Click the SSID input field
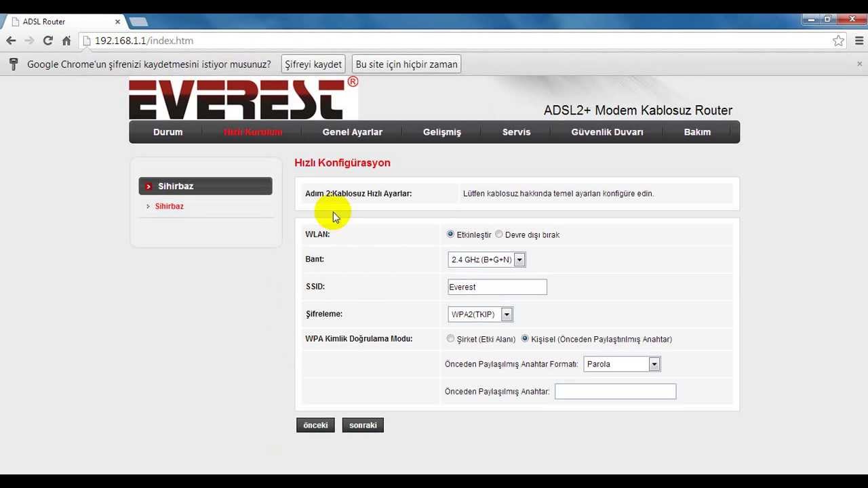This screenshot has width=868, height=488. pyautogui.click(x=497, y=287)
